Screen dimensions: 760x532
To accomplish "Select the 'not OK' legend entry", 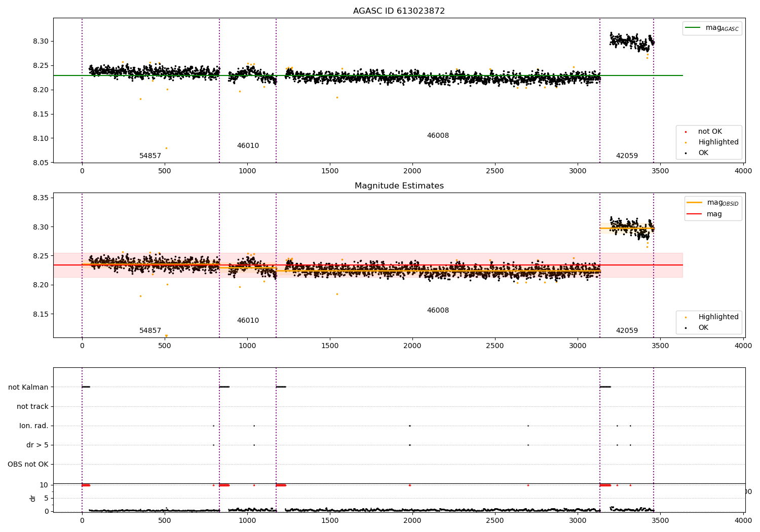I will click(710, 132).
